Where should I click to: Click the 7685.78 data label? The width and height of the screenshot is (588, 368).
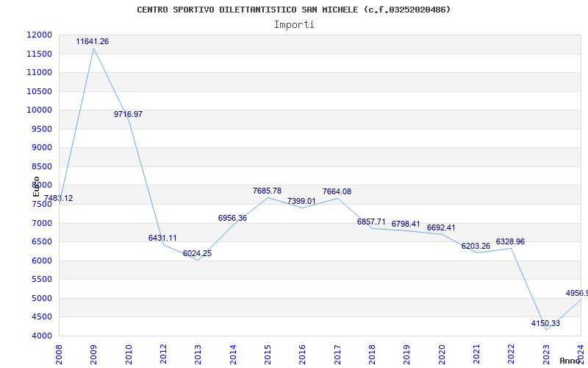point(267,191)
